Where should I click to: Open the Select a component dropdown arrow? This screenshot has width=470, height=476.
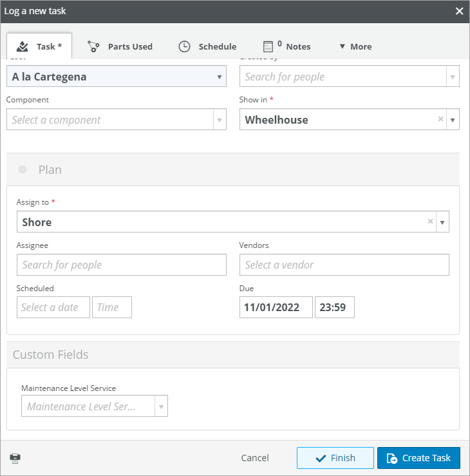(x=220, y=120)
